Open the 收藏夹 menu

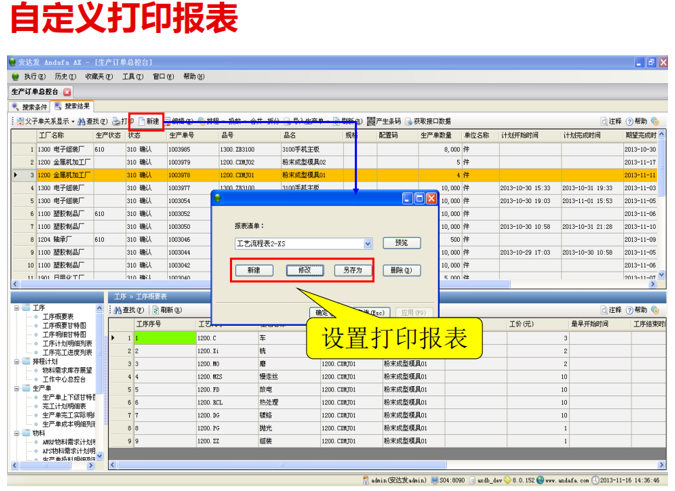(x=96, y=76)
